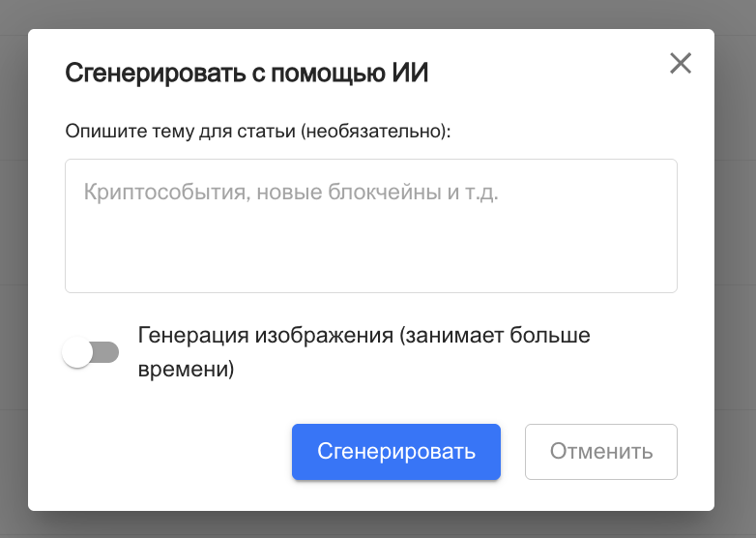Start AI article generation with the primary button
The image size is (756, 538).
[395, 452]
